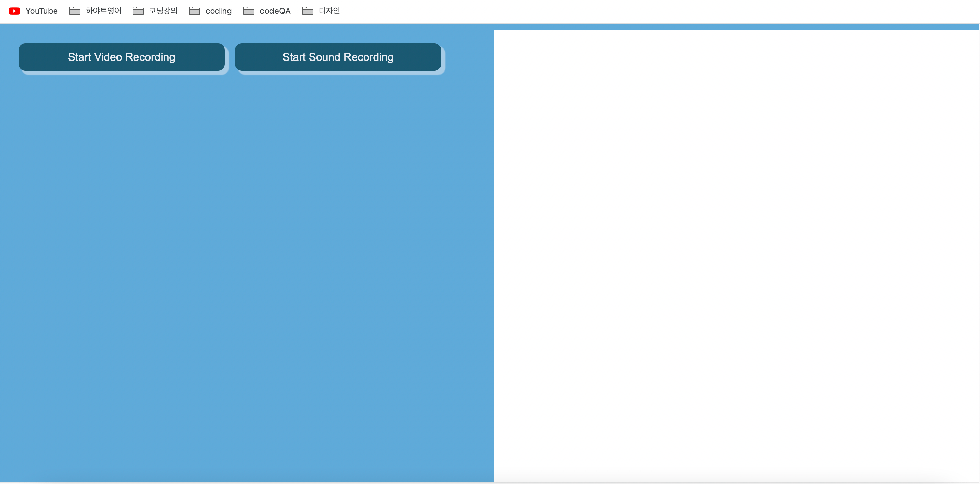
Task: Expand the 코딩강의 bookmarks folder label
Action: [163, 11]
